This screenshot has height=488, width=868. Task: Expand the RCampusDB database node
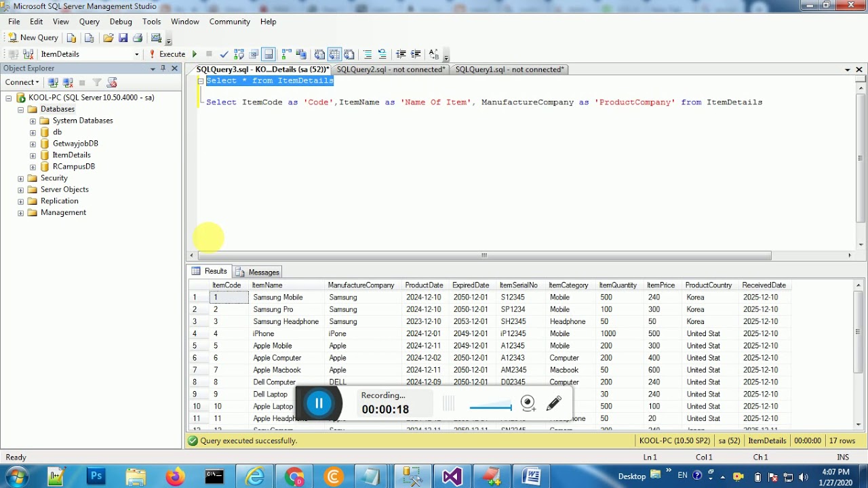tap(33, 167)
